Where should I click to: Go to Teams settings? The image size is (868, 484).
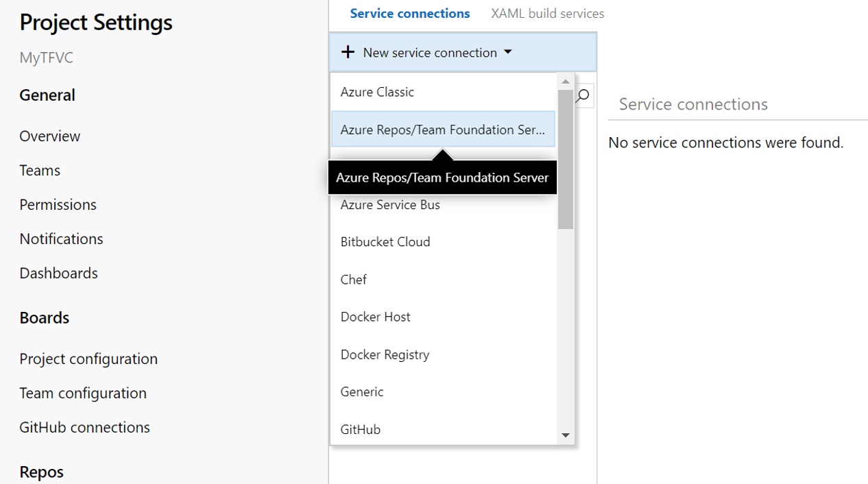tap(39, 170)
